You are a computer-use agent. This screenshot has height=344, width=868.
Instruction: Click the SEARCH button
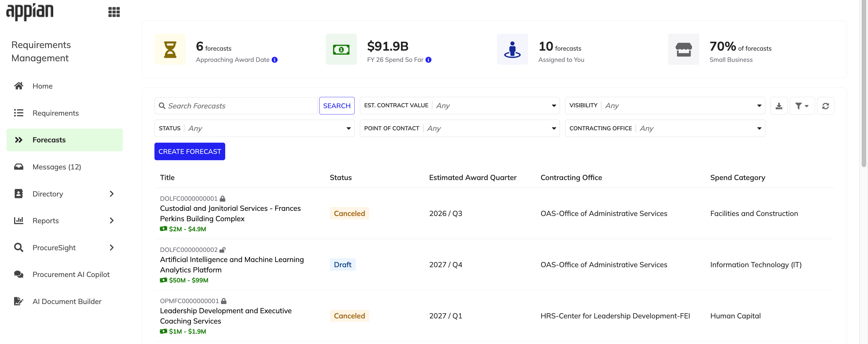coord(337,106)
